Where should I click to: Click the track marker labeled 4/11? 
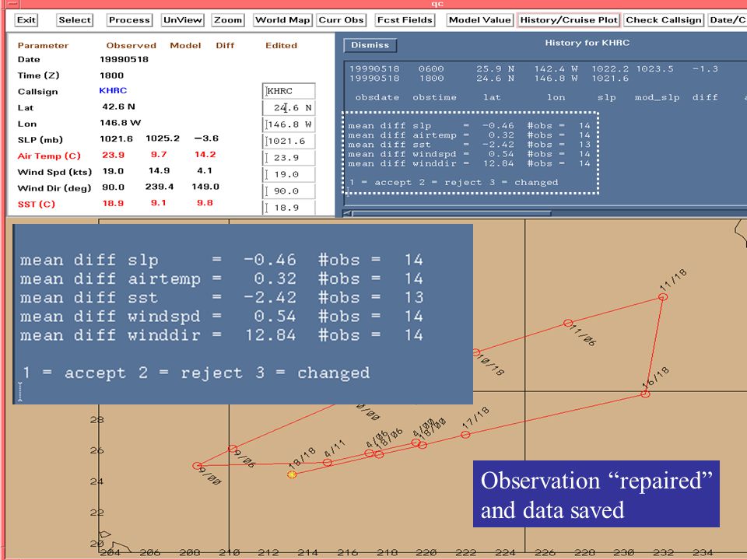328,462
